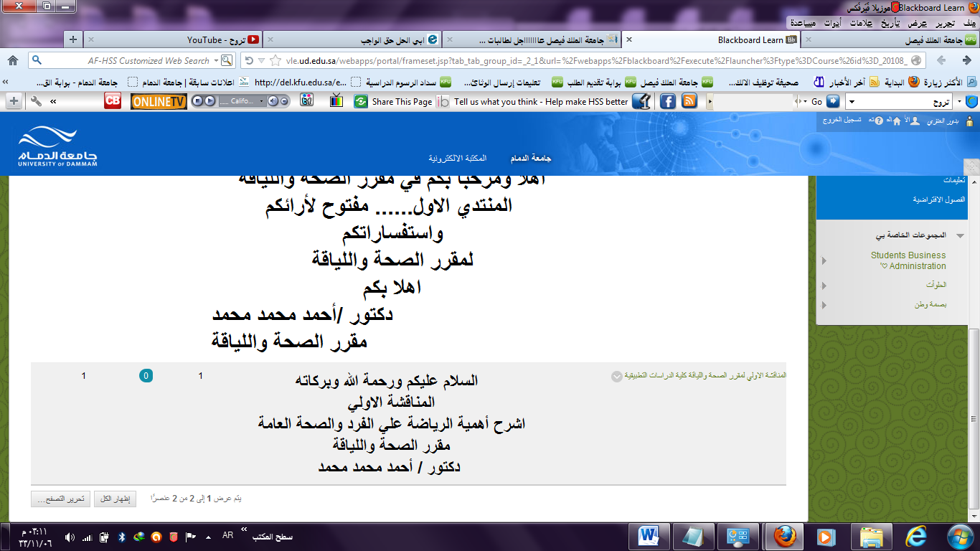Open a new browser tab with plus button

pos(72,40)
